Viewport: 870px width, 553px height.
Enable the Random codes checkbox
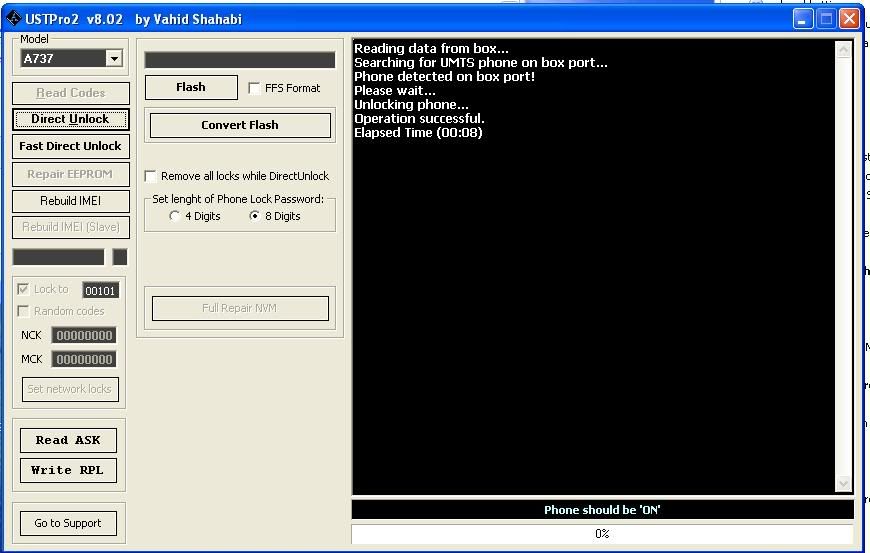click(23, 311)
